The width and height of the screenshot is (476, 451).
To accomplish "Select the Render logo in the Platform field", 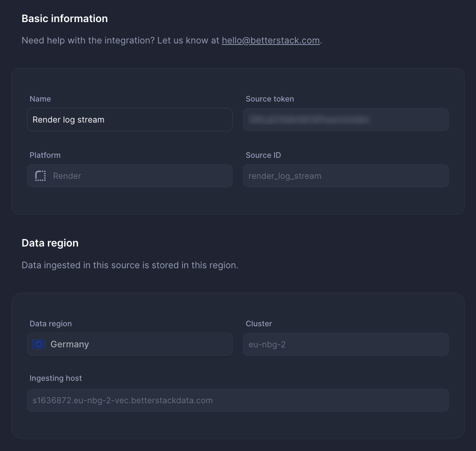I will [x=40, y=176].
